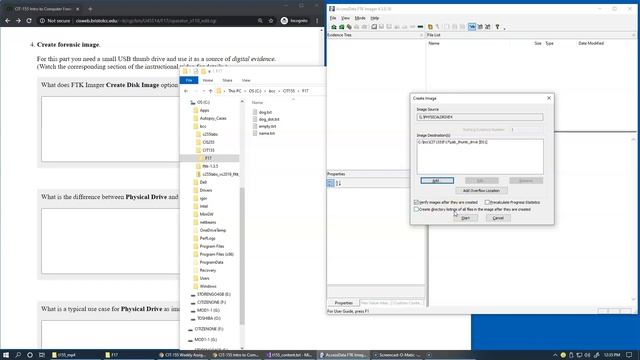
Task: Open new tab with plus in Chrome
Action: pyautogui.click(x=90, y=9)
